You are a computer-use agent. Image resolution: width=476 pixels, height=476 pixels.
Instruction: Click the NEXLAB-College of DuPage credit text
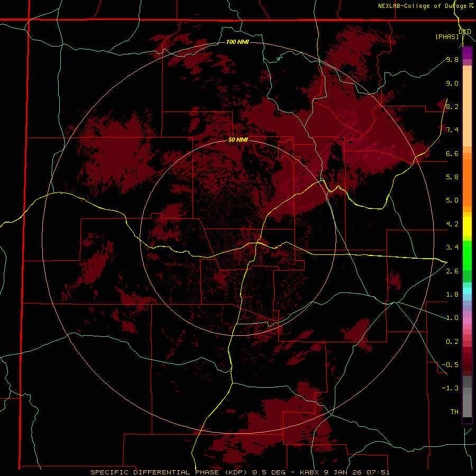tap(422, 6)
